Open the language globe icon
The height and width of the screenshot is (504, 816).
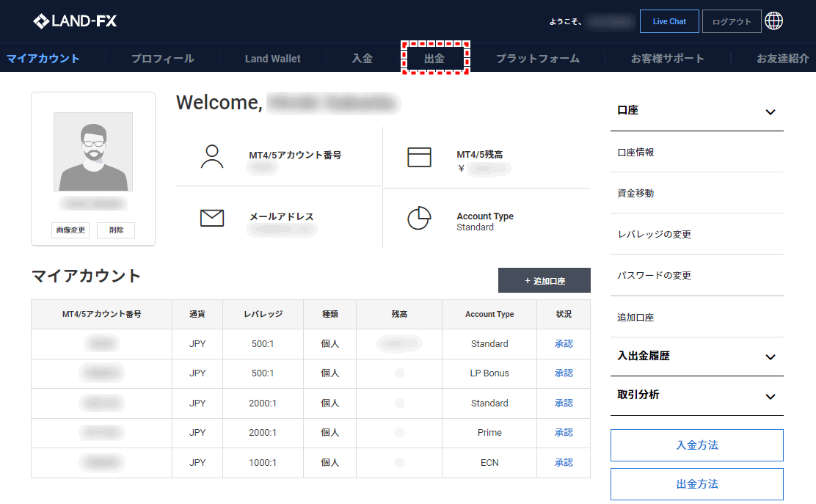pyautogui.click(x=773, y=21)
